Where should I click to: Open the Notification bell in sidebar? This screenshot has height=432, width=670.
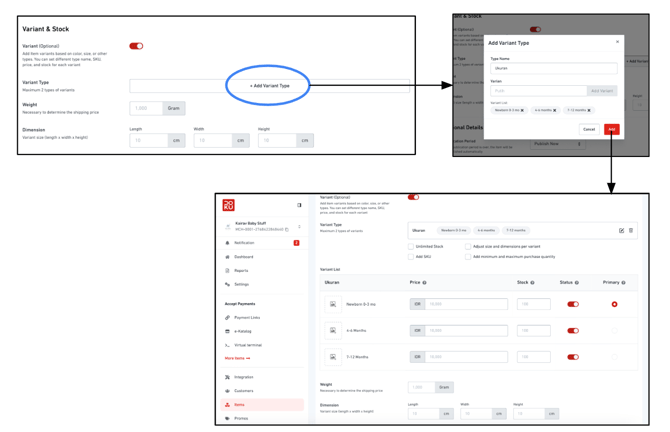click(x=244, y=243)
